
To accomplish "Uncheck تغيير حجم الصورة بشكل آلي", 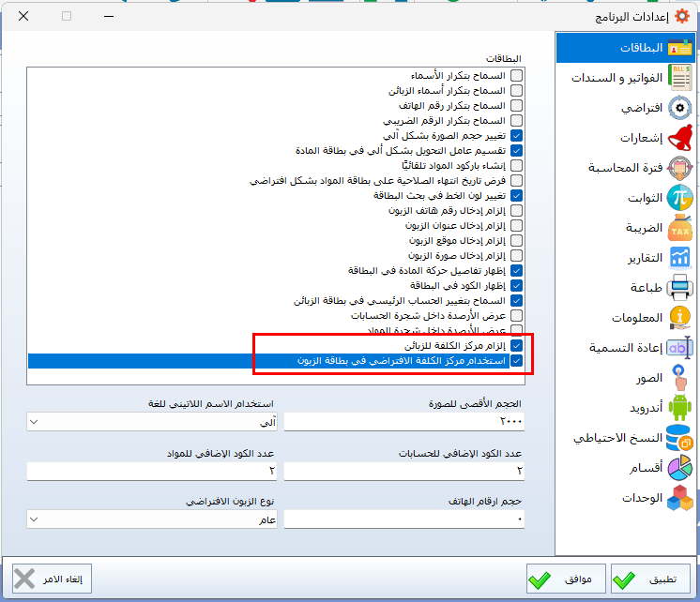I will click(516, 136).
